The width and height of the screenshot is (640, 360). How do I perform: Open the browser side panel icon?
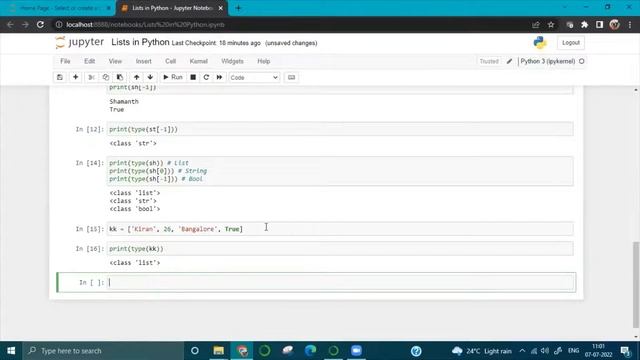599,25
